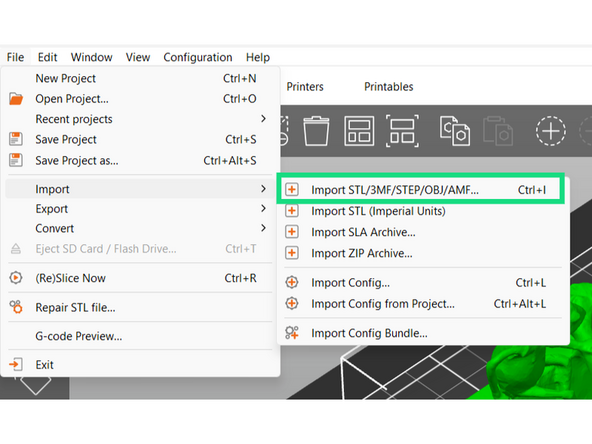Expand the Export submenu arrow
This screenshot has height=444, width=592.
[263, 208]
